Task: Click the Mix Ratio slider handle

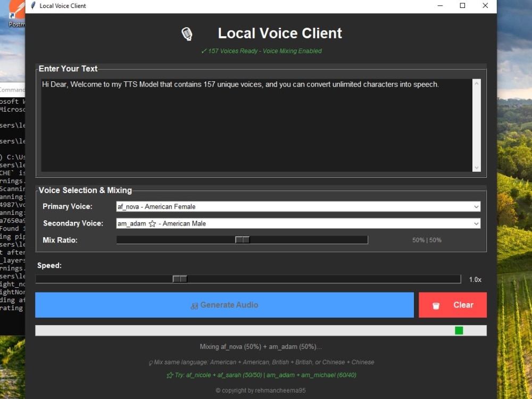Action: [x=243, y=240]
